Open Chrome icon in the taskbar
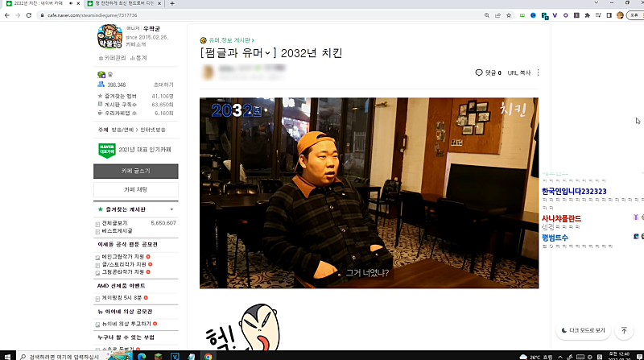The height and width of the screenshot is (360, 644). coord(208,356)
